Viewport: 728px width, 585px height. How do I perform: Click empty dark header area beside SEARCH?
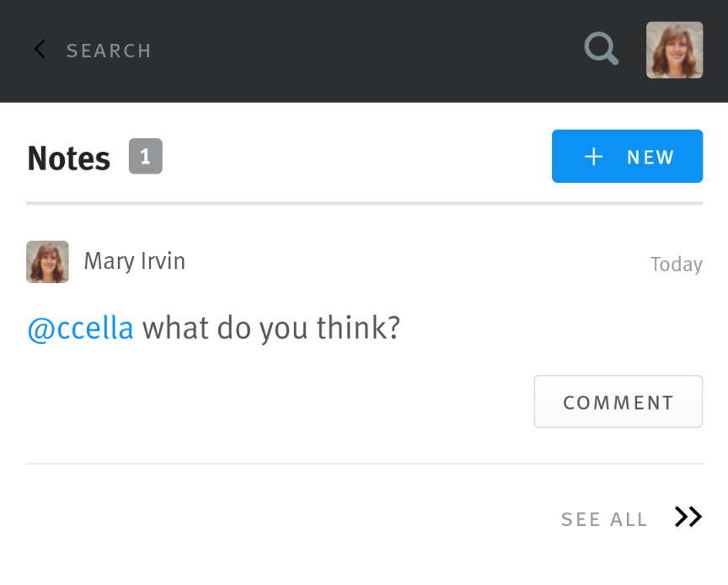click(x=362, y=51)
